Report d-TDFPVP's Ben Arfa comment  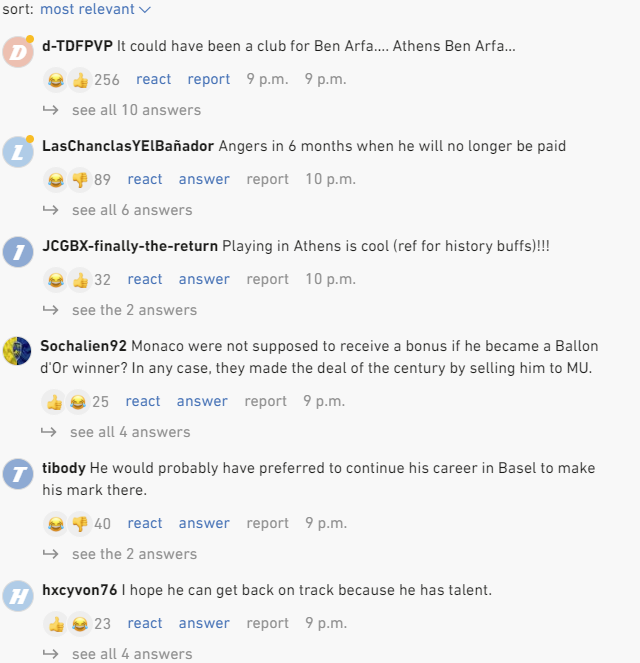(209, 79)
